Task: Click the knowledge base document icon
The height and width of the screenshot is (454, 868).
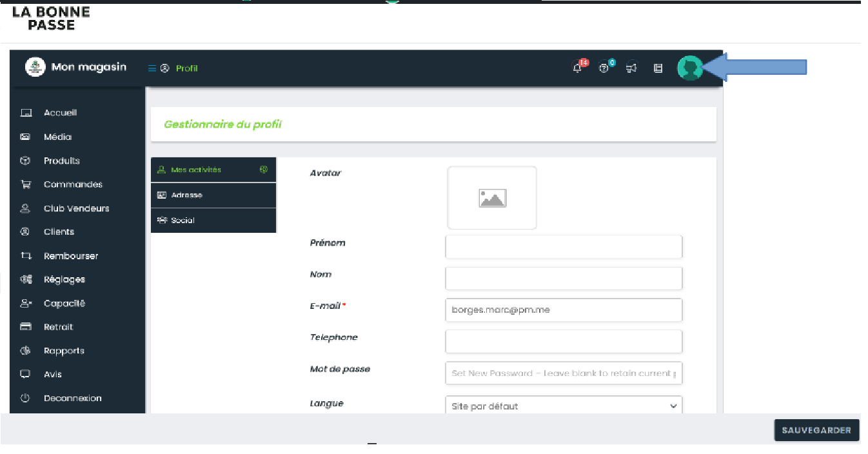Action: pyautogui.click(x=658, y=68)
